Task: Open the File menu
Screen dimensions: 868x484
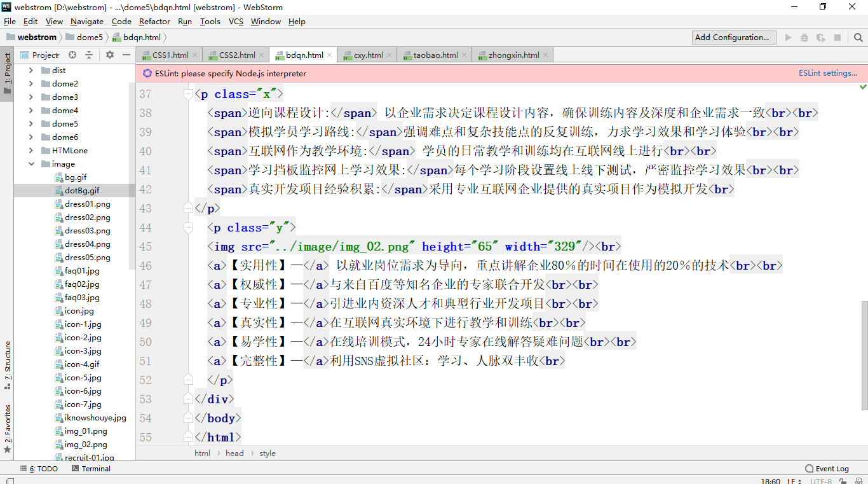Action: click(x=10, y=21)
